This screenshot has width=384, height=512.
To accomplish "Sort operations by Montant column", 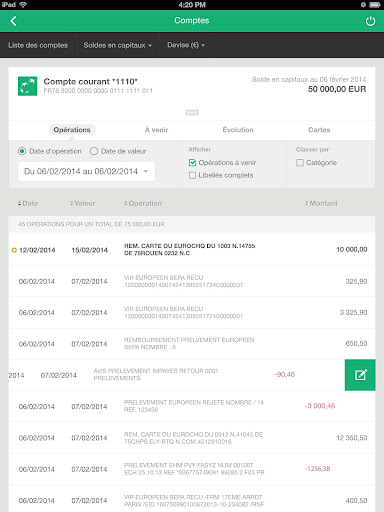I will 321,203.
